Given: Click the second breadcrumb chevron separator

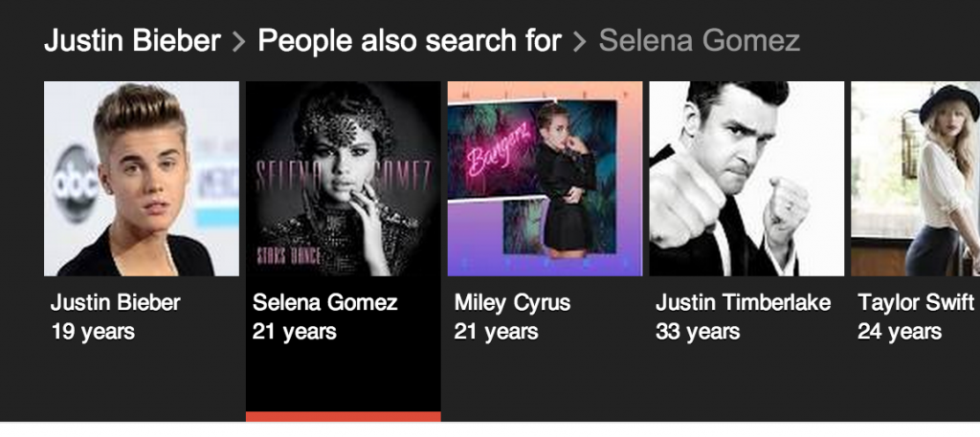Looking at the screenshot, I should (580, 42).
